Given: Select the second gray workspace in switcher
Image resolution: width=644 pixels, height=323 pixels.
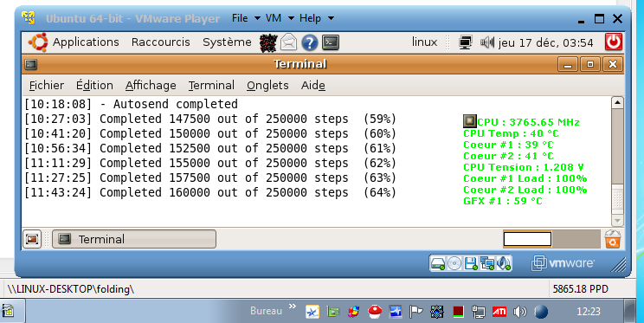Looking at the screenshot, I should tap(576, 239).
